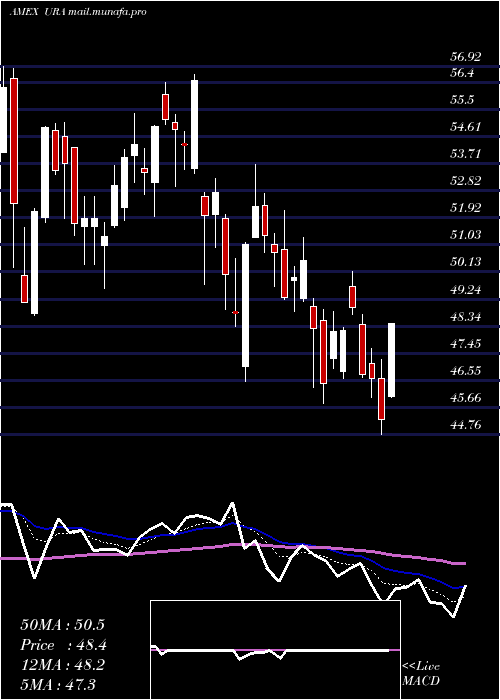500x700 pixels.
Task: Click the AMEX URA mail.munafa.pro title text
Action: click(78, 12)
